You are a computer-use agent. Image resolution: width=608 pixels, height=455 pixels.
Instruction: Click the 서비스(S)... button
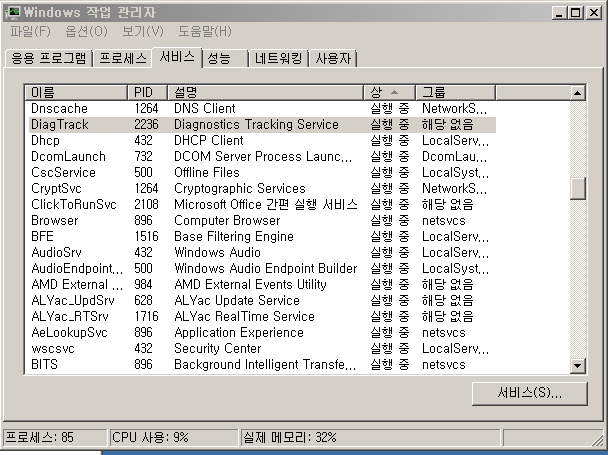[x=530, y=393]
